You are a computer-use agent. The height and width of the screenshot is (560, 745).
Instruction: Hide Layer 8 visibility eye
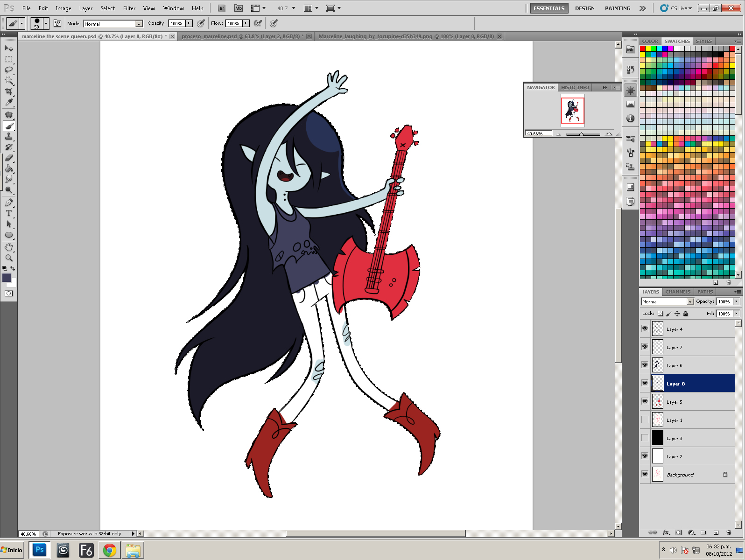pyautogui.click(x=645, y=383)
